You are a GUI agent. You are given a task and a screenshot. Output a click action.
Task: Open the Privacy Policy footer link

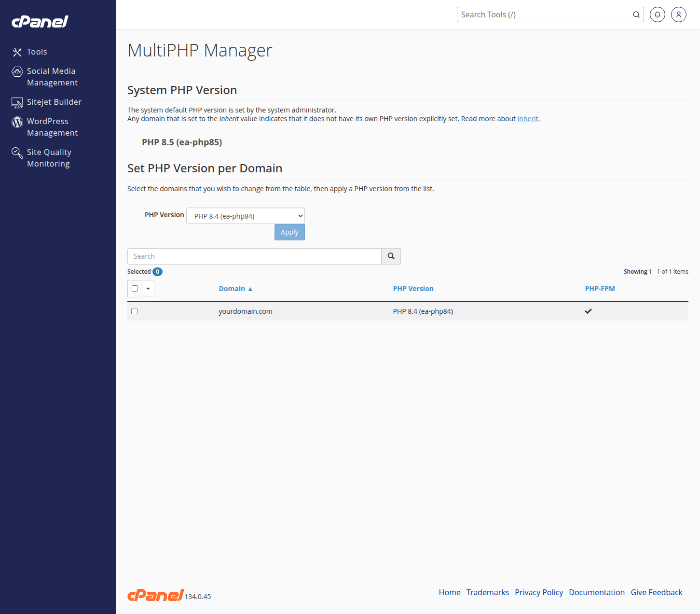coord(539,592)
